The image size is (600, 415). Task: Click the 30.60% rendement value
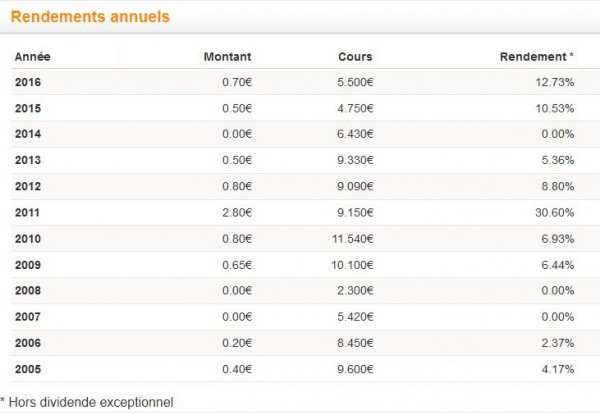[x=554, y=212]
